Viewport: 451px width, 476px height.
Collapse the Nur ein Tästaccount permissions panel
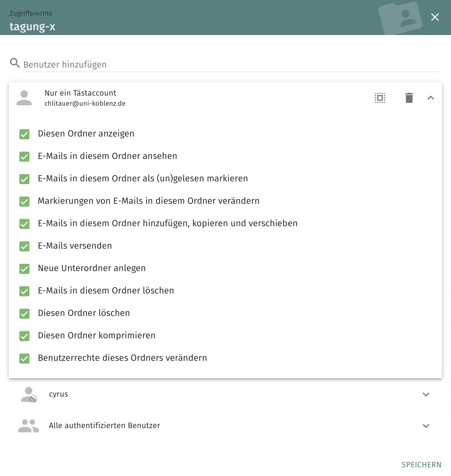[x=431, y=98]
